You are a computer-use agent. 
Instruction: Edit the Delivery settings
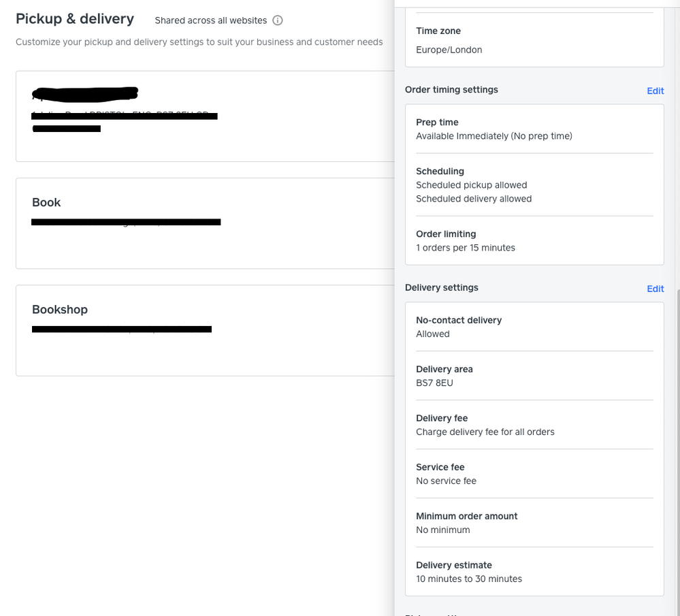[655, 289]
